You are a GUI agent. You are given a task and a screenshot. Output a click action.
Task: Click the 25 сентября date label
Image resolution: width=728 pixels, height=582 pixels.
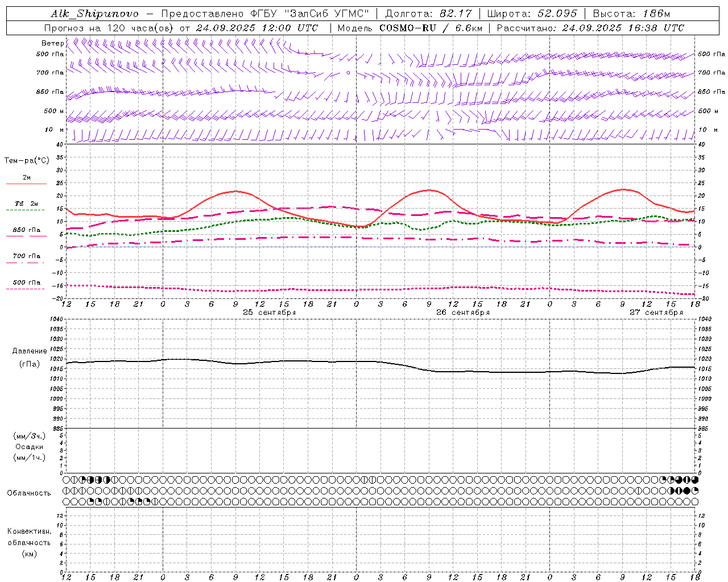pos(269,313)
